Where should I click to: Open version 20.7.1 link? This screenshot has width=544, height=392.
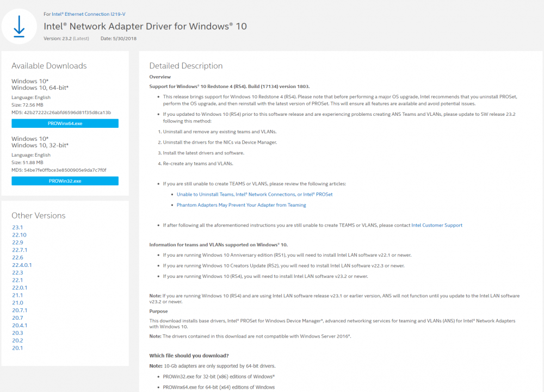[x=20, y=310]
